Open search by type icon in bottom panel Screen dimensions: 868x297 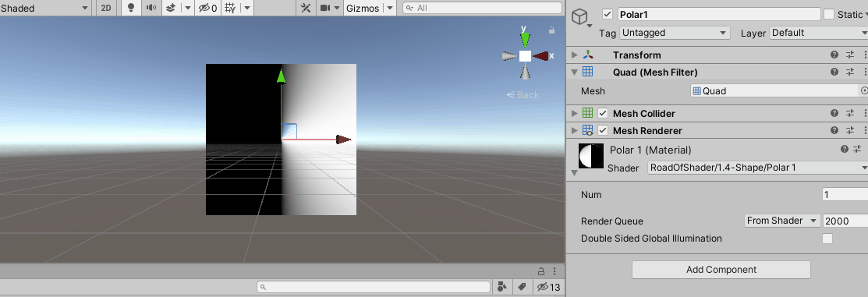[x=502, y=287]
